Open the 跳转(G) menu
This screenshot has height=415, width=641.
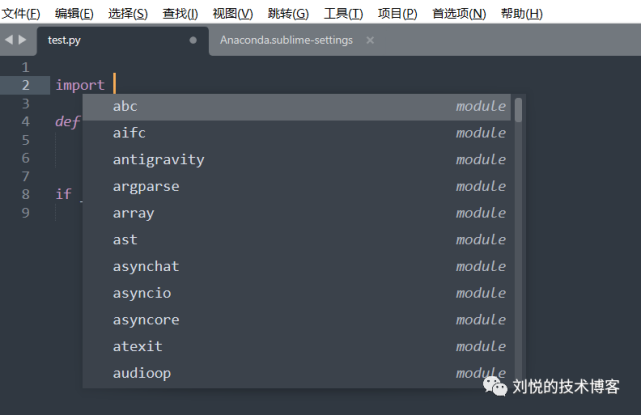[x=288, y=13]
